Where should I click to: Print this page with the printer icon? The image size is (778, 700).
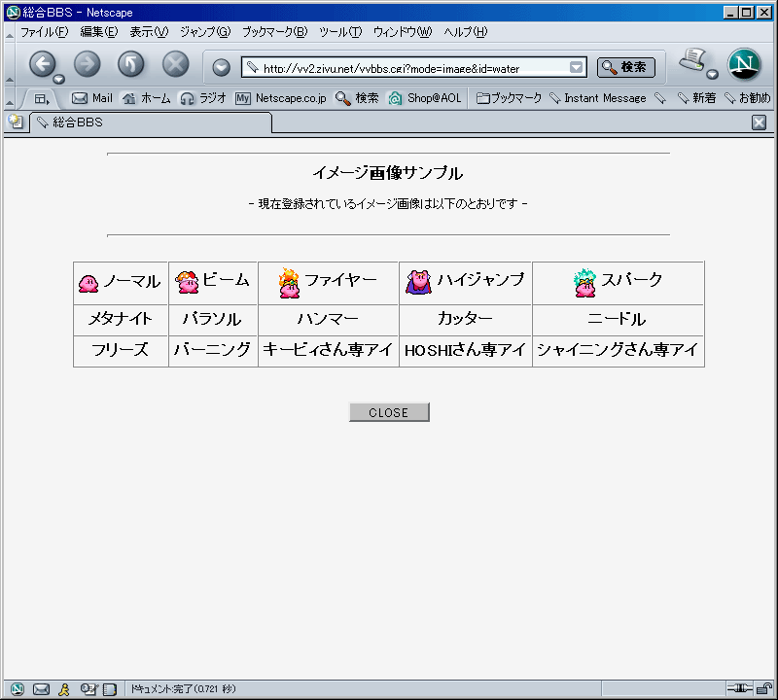693,60
